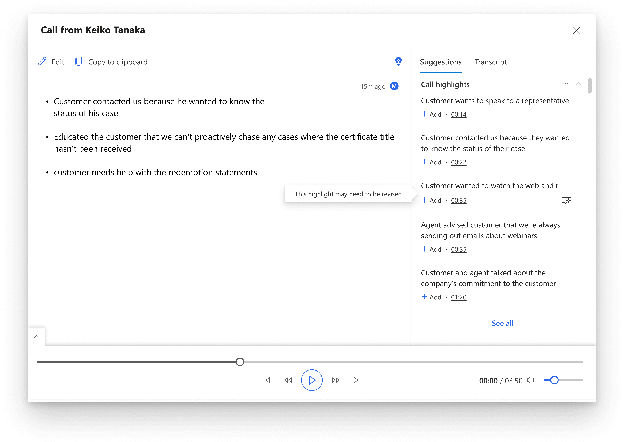Add the 'company's commitment' highlight
The width and height of the screenshot is (624, 442).
pos(432,297)
